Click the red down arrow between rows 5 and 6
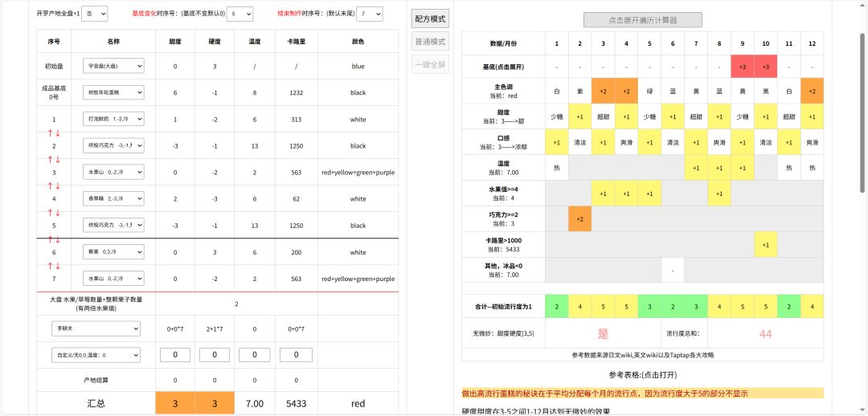This screenshot has width=868, height=416. (58, 239)
